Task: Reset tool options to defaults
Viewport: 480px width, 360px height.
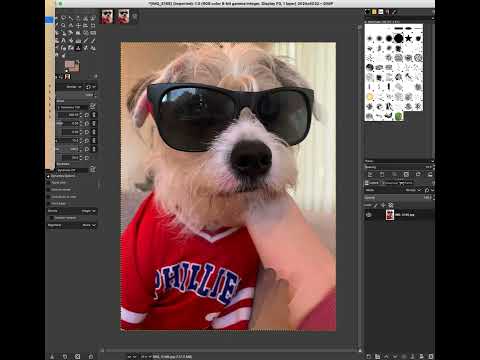Action: 90,356
